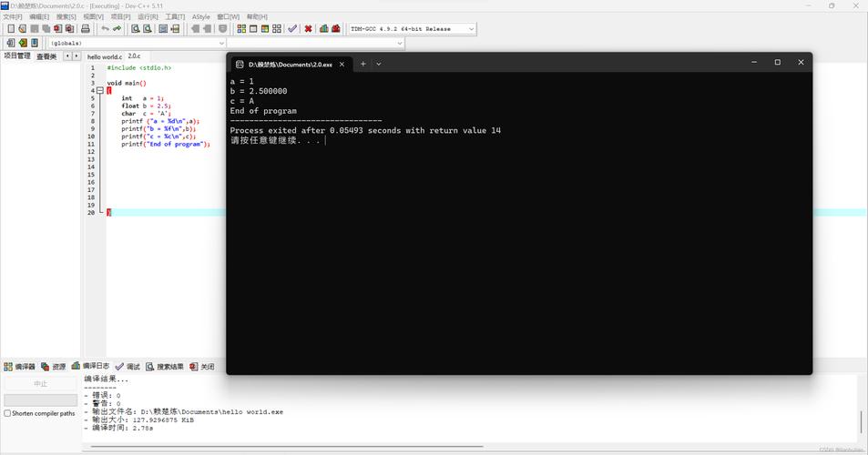Screen dimensions: 868x455
Task: Click the compile log vertical scrollbar
Action: [x=861, y=421]
